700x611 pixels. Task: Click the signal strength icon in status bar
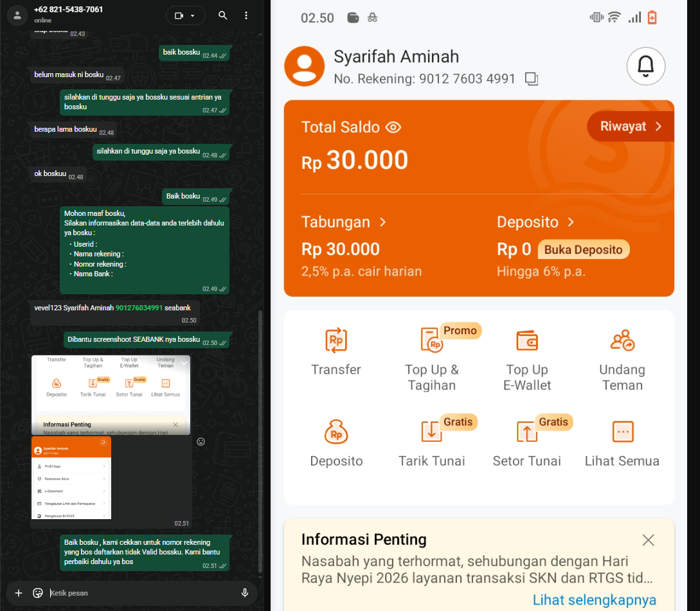(x=634, y=17)
